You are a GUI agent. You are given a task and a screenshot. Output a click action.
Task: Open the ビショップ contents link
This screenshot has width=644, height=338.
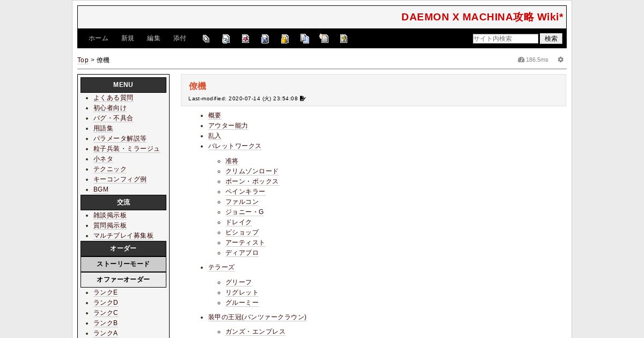click(242, 233)
